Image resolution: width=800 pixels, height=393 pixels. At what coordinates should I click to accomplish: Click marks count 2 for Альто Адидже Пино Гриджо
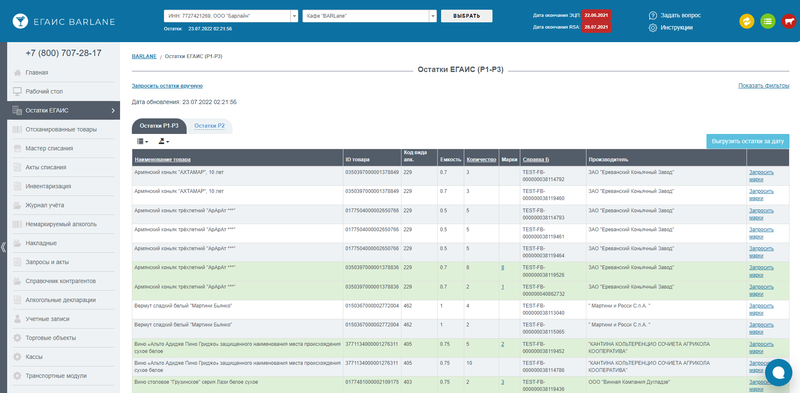[503, 345]
